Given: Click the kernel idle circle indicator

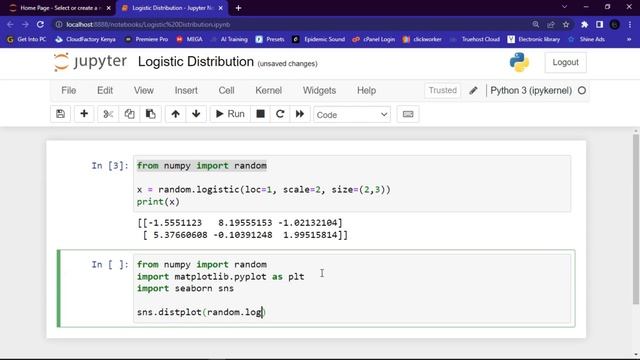Looking at the screenshot, I should pos(582,91).
